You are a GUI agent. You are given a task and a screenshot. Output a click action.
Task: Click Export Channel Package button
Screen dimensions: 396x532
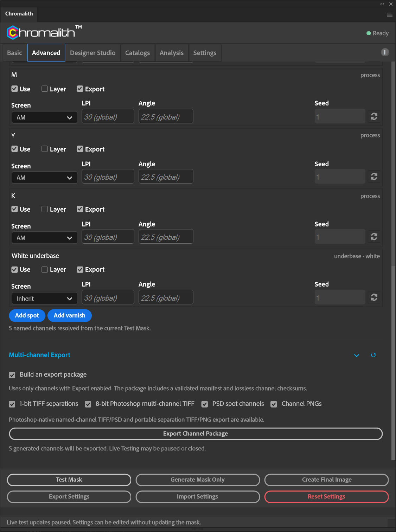click(x=196, y=434)
